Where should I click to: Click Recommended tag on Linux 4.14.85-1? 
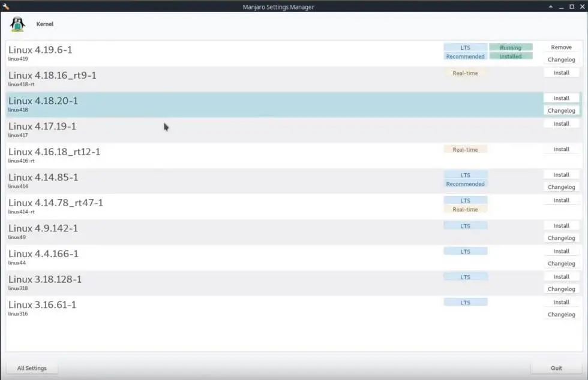(466, 183)
